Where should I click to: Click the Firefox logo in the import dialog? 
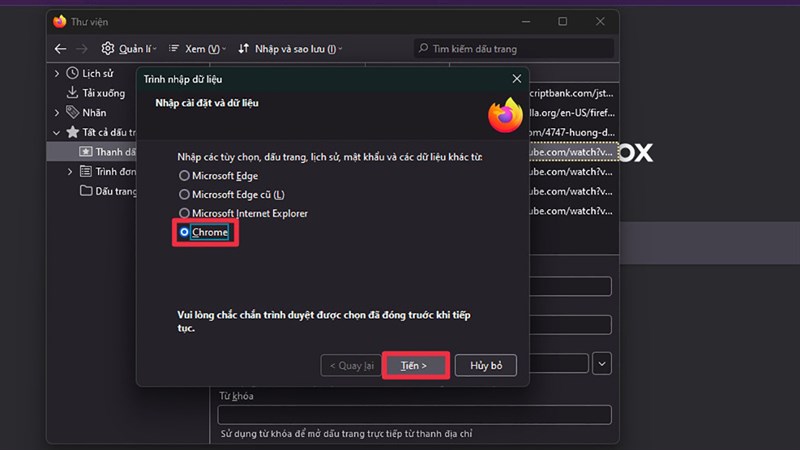505,115
